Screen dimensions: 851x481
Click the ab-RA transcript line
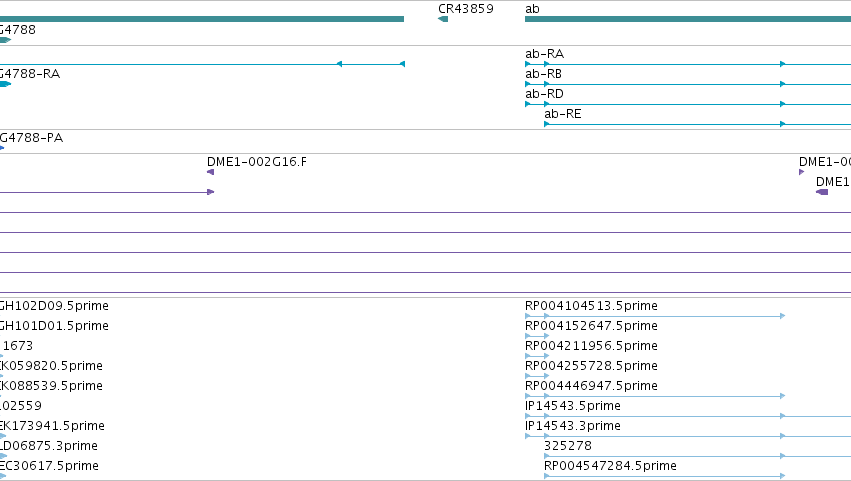pos(688,64)
